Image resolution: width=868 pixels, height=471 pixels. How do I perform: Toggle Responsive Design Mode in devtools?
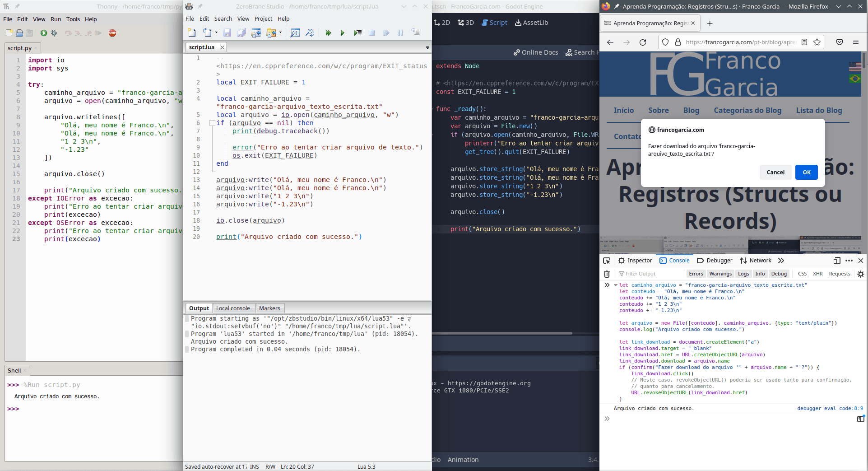(x=836, y=261)
